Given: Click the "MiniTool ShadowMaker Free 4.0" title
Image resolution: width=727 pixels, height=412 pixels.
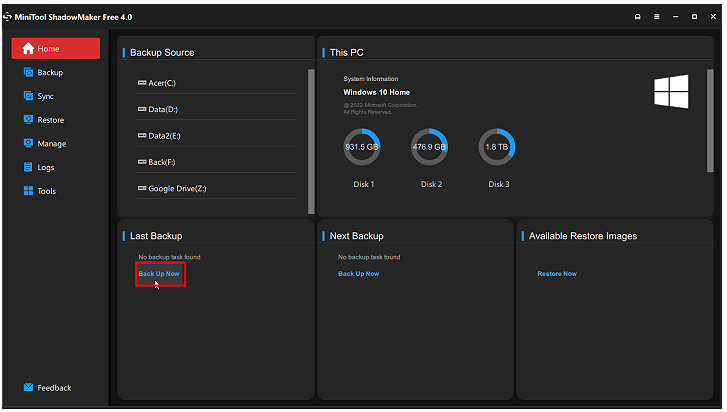Looking at the screenshot, I should pos(73,17).
